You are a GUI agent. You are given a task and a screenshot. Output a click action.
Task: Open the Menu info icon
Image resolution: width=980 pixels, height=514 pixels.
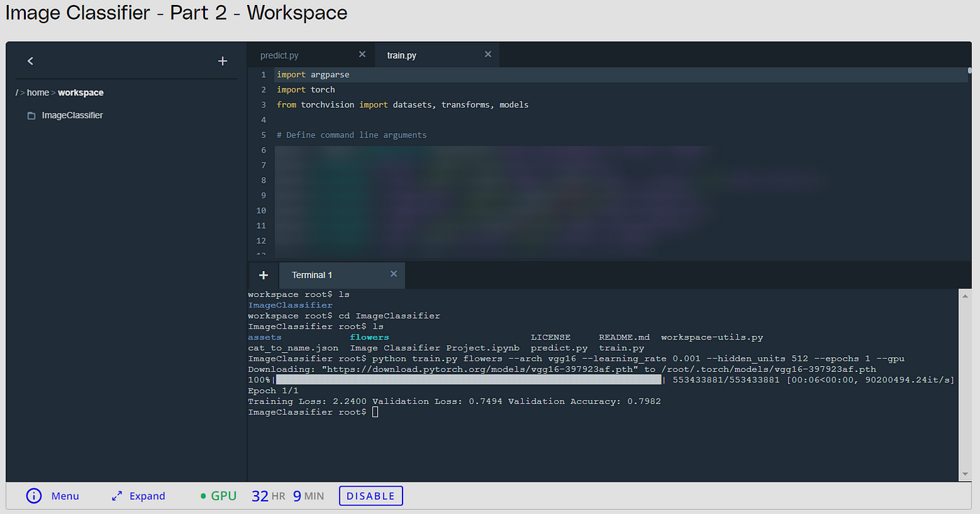(x=34, y=496)
